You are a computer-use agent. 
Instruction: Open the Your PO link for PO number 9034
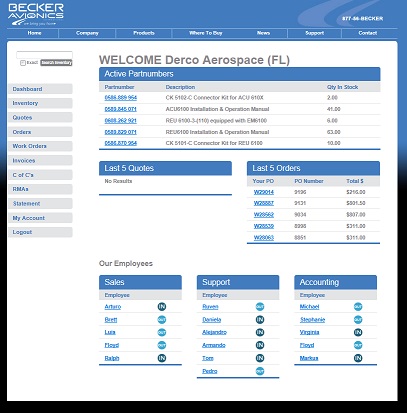coord(264,215)
